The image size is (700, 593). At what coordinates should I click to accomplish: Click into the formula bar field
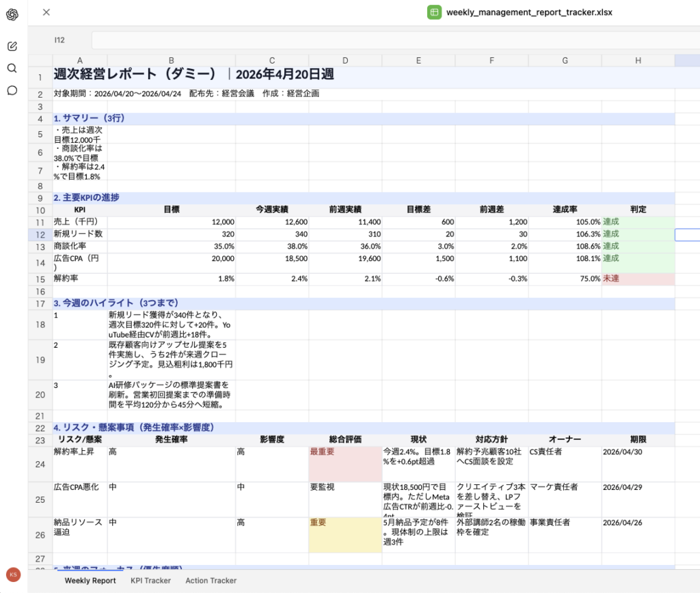(390, 40)
